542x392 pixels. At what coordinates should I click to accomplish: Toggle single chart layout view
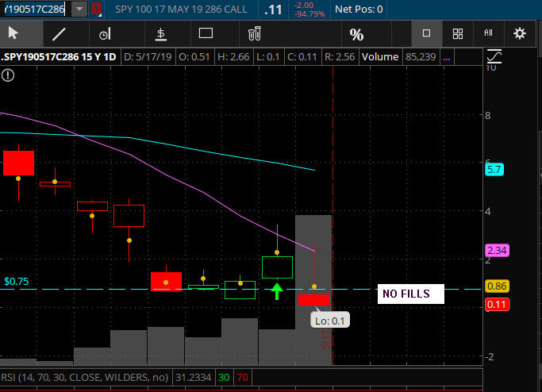coord(426,33)
